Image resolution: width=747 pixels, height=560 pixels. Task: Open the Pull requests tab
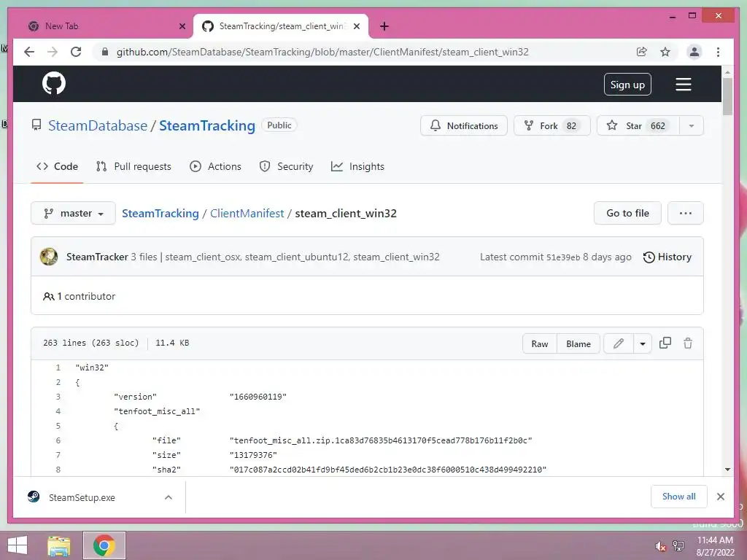point(133,166)
